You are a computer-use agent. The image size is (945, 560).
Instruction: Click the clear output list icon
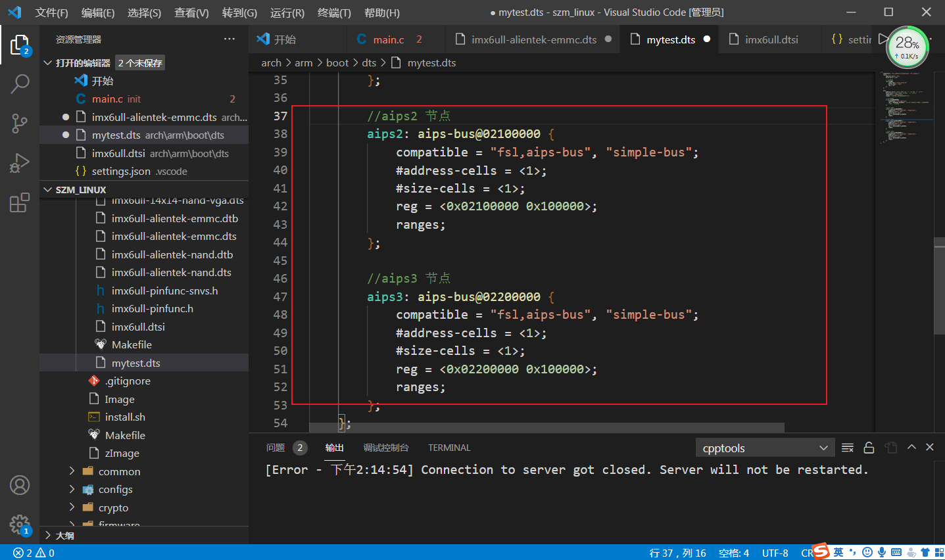(848, 448)
